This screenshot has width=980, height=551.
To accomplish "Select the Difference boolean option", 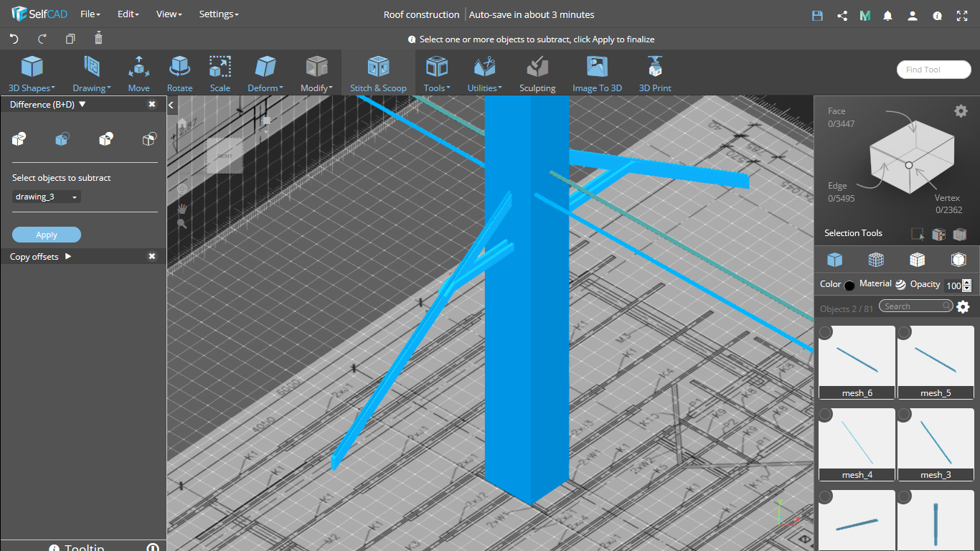I will 62,139.
